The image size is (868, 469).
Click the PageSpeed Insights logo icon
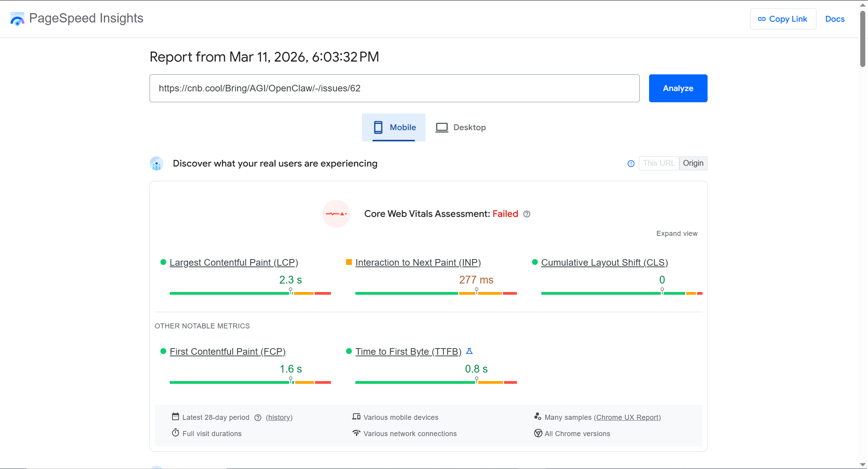click(17, 19)
